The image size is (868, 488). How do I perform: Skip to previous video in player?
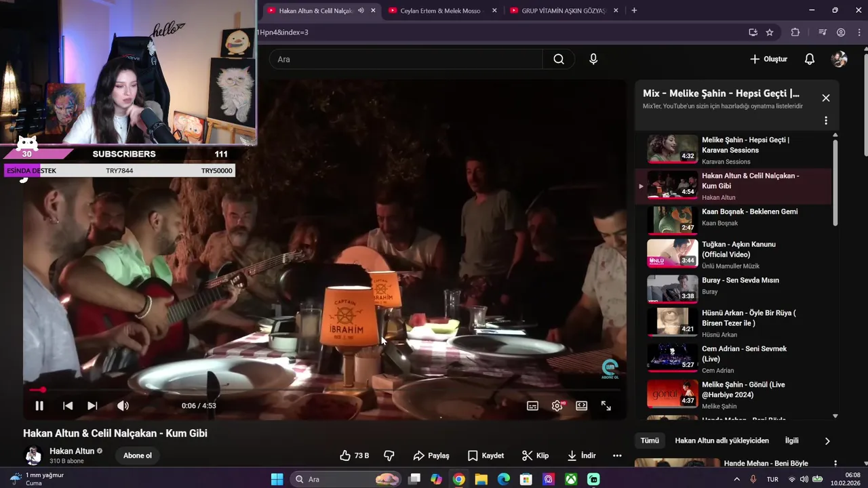pyautogui.click(x=68, y=406)
